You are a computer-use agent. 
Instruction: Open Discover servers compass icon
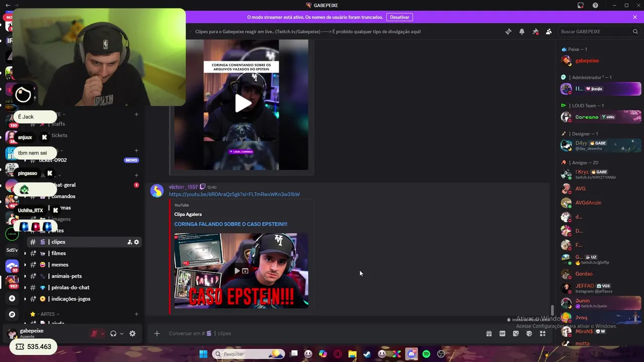[12, 314]
